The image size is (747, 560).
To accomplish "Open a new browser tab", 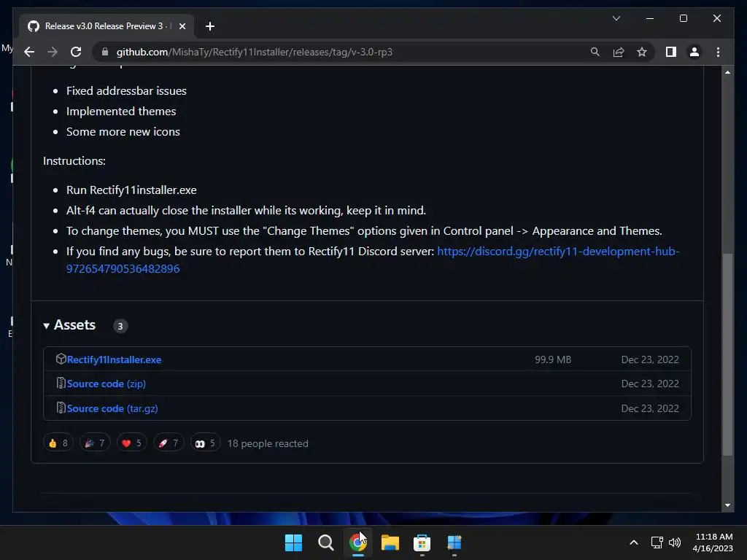I will 209,26.
